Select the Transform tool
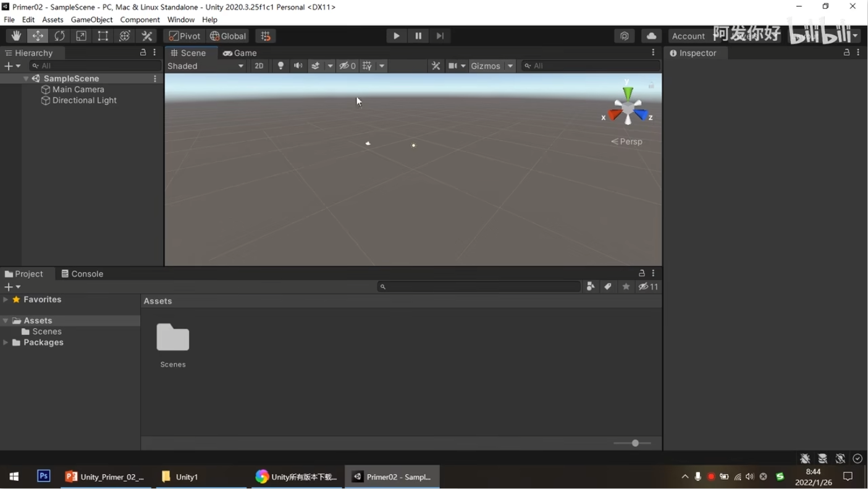 pos(125,36)
